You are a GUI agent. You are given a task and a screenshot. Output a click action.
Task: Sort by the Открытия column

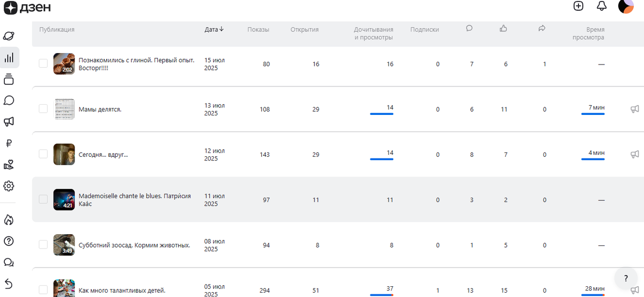point(304,30)
